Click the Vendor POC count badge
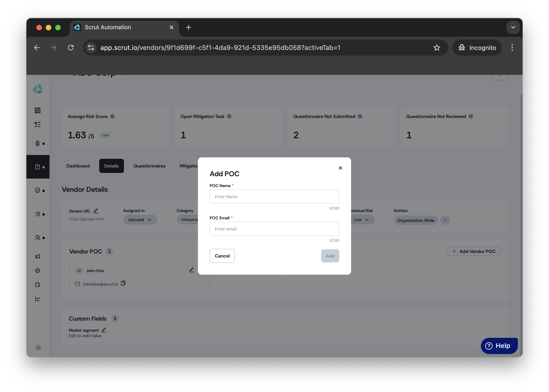This screenshot has width=549, height=392. pos(109,251)
